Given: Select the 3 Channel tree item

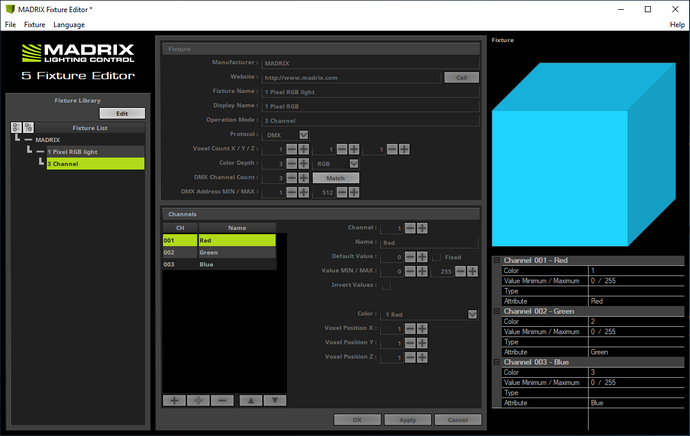Looking at the screenshot, I should pyautogui.click(x=95, y=164).
